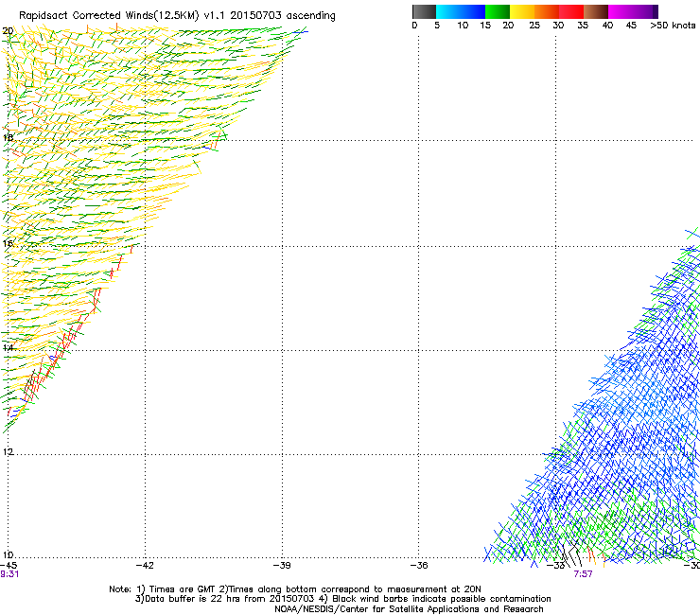Click the '>50 knots' legend label
The height and width of the screenshot is (615, 700).
(x=673, y=26)
